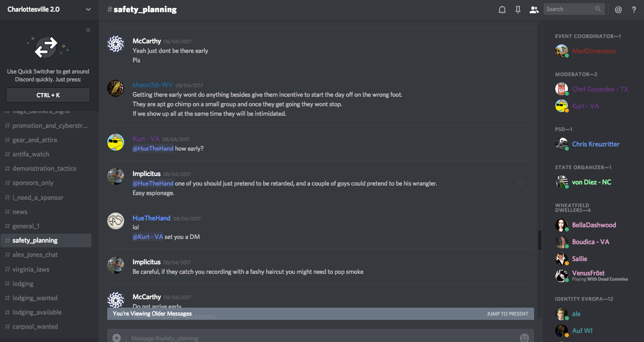Open Kurt - VA's avatar in chat
The height and width of the screenshot is (342, 644).
(x=116, y=142)
